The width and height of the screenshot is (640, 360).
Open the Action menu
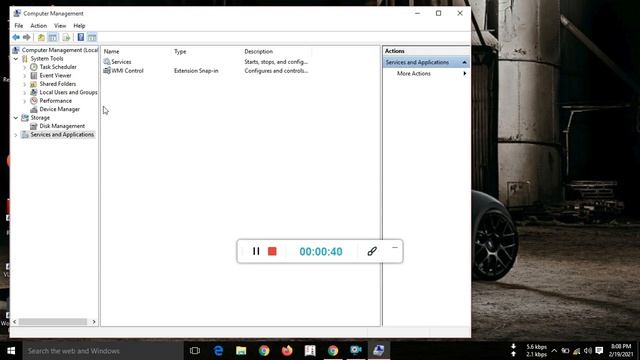[x=38, y=26]
